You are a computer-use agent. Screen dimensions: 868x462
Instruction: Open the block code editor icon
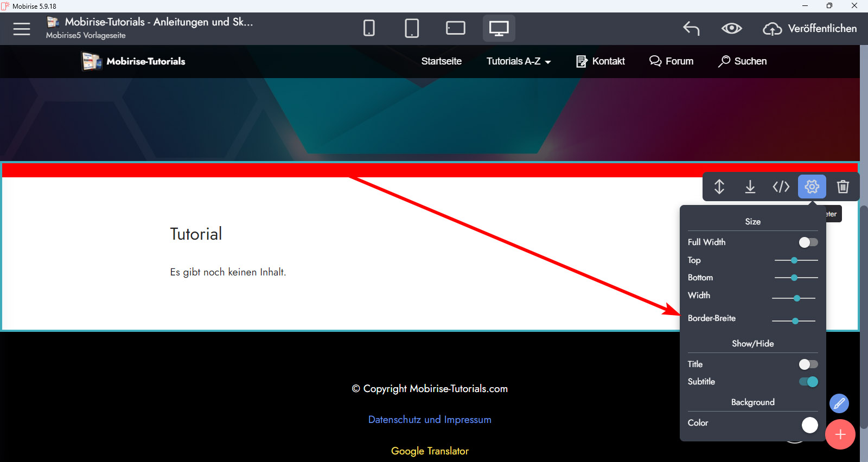tap(781, 187)
